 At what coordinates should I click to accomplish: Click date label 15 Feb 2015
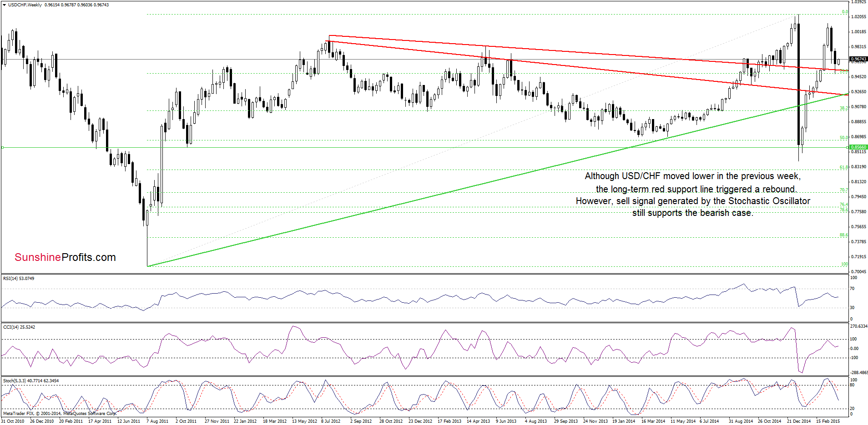pos(828,421)
